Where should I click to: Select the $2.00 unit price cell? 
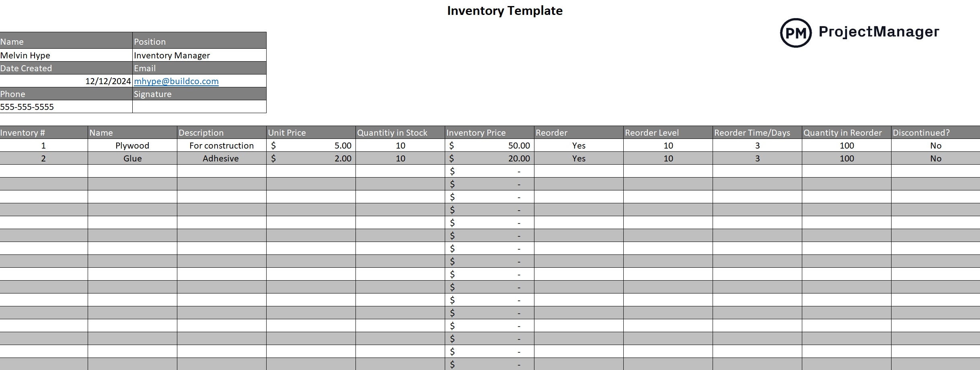coord(311,158)
